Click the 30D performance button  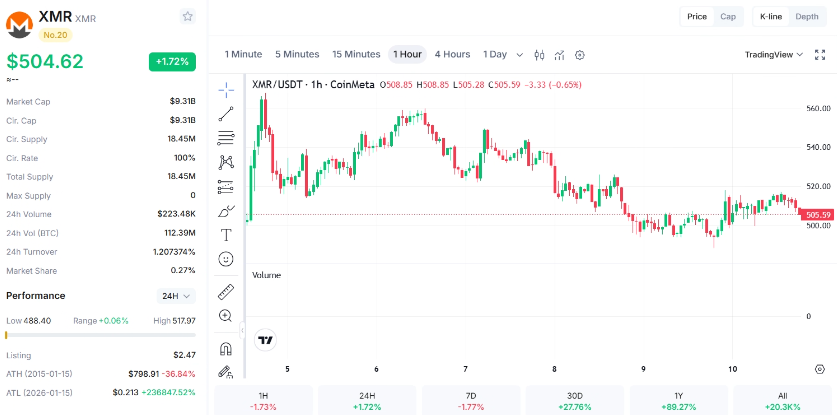tap(575, 401)
